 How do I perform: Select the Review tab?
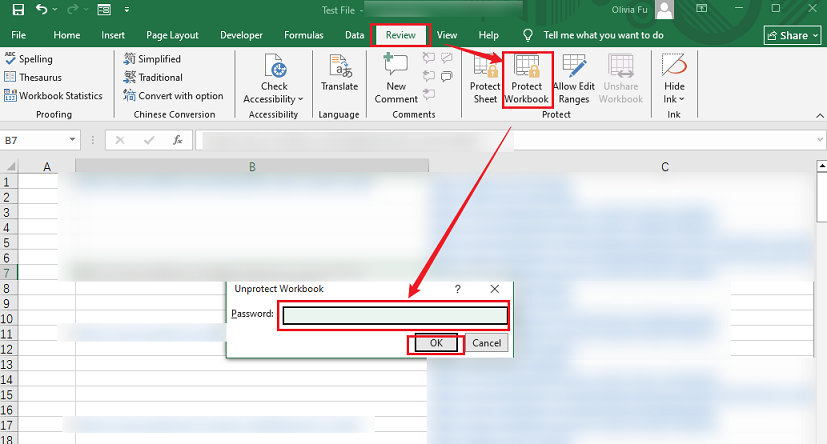tap(400, 35)
